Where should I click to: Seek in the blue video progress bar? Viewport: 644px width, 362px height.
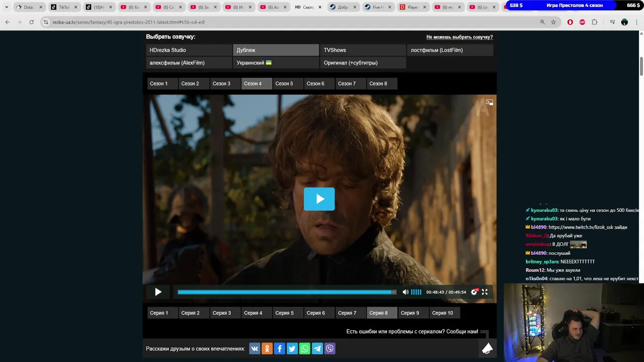287,292
